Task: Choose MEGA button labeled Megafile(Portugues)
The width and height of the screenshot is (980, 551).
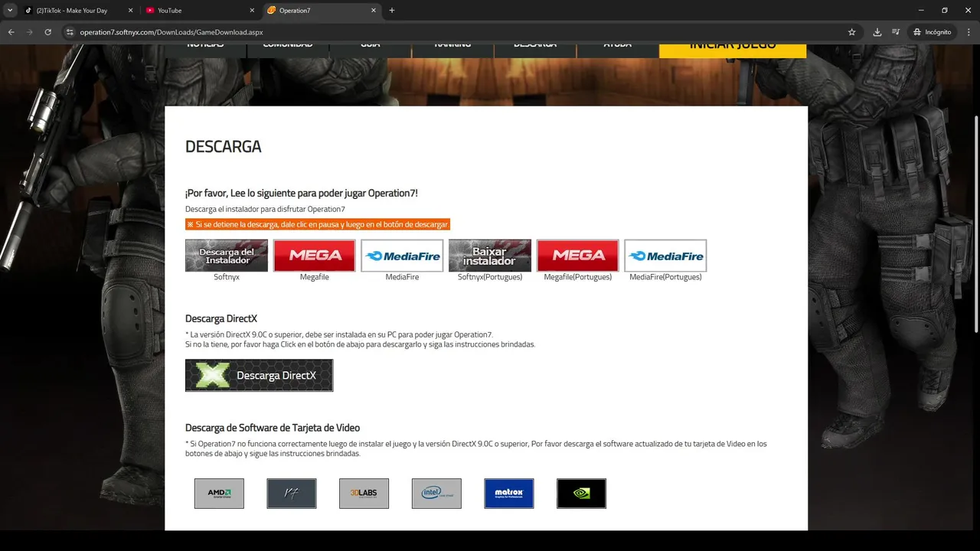Action: (578, 256)
